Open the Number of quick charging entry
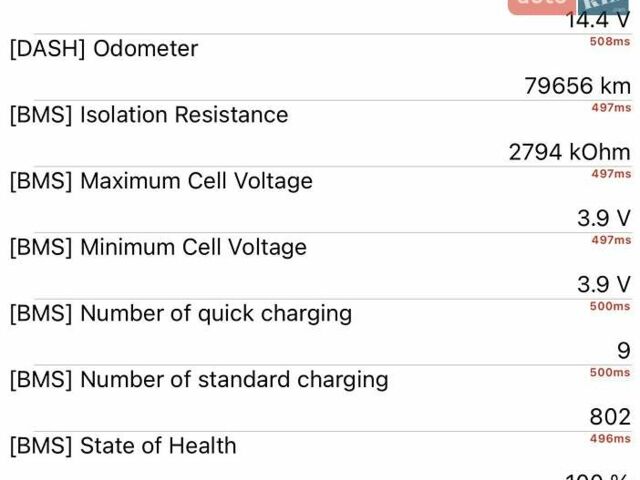 pyautogui.click(x=181, y=313)
